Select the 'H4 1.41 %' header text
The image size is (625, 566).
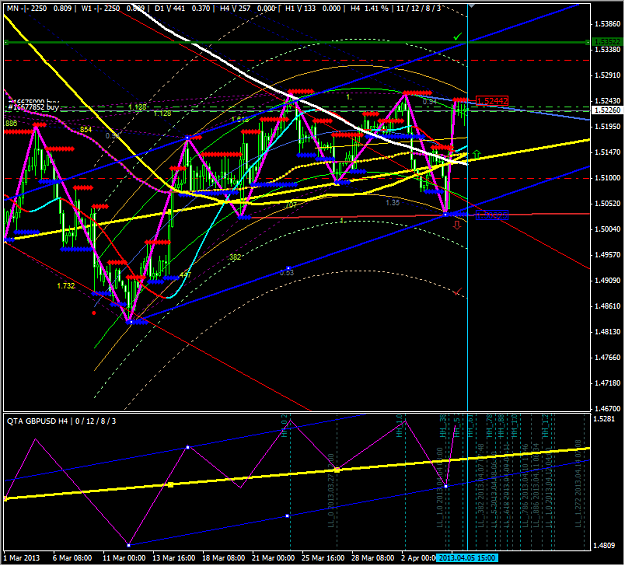369,8
